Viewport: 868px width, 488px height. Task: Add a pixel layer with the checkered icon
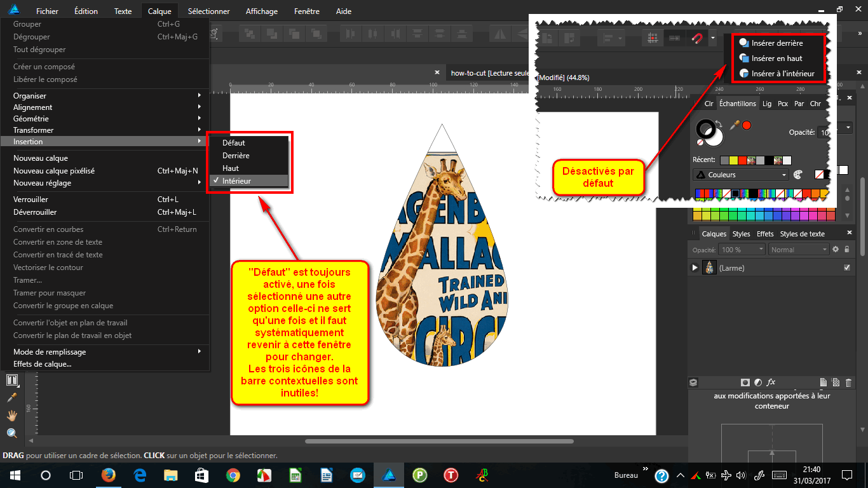click(x=836, y=383)
